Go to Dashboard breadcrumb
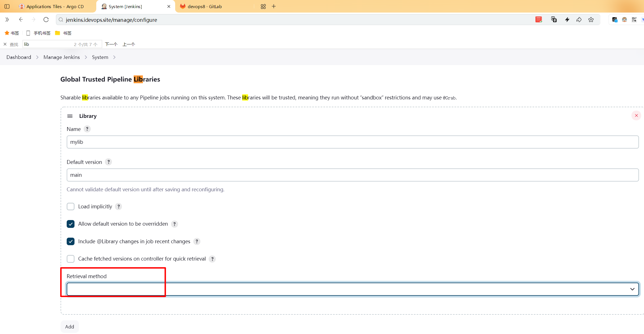The height and width of the screenshot is (334, 644). (19, 57)
